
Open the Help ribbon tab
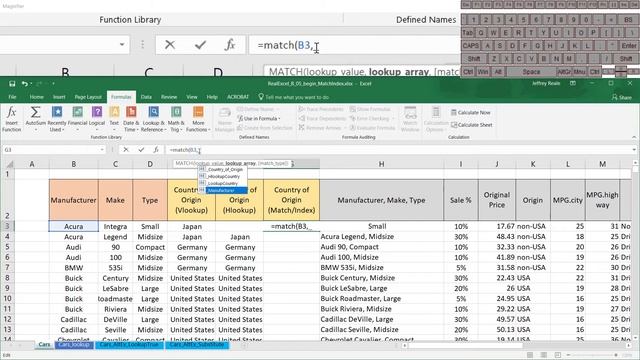212,97
